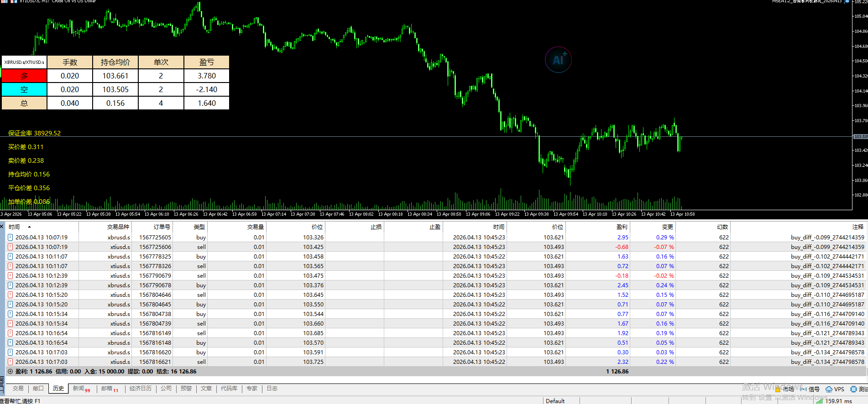
Task: Close the toolbox panel with the X
Action: (x=2, y=226)
